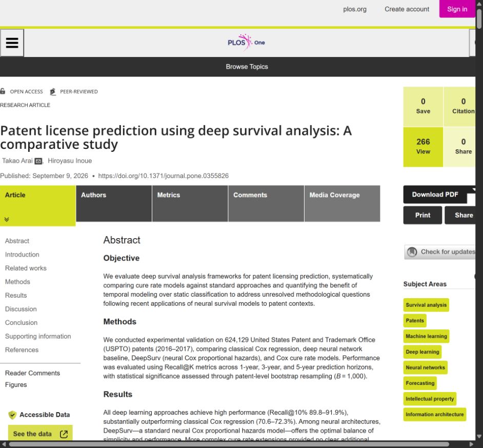The height and width of the screenshot is (448, 483).
Task: Click the scroll left arrow
Action: [4, 444]
